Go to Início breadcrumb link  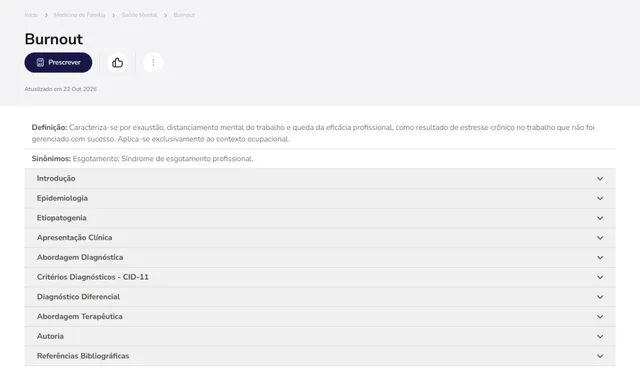coord(31,15)
